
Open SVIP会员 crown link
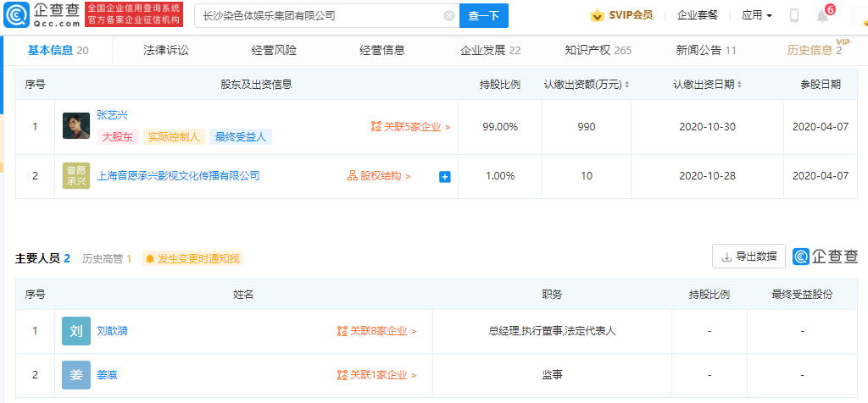(621, 15)
